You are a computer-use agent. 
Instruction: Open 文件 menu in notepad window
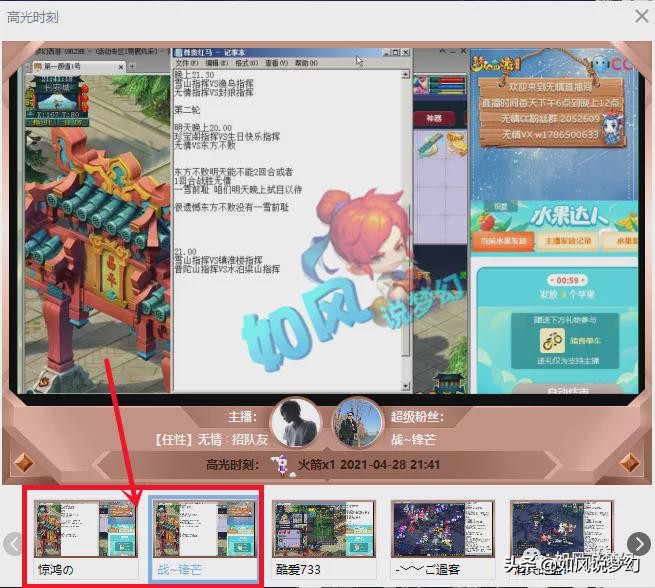(x=187, y=63)
